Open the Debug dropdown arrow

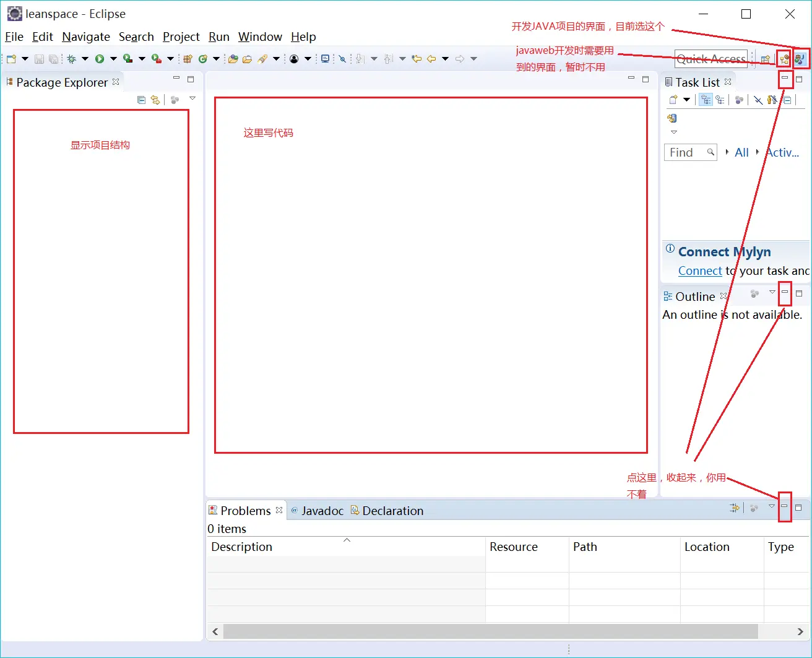[85, 59]
